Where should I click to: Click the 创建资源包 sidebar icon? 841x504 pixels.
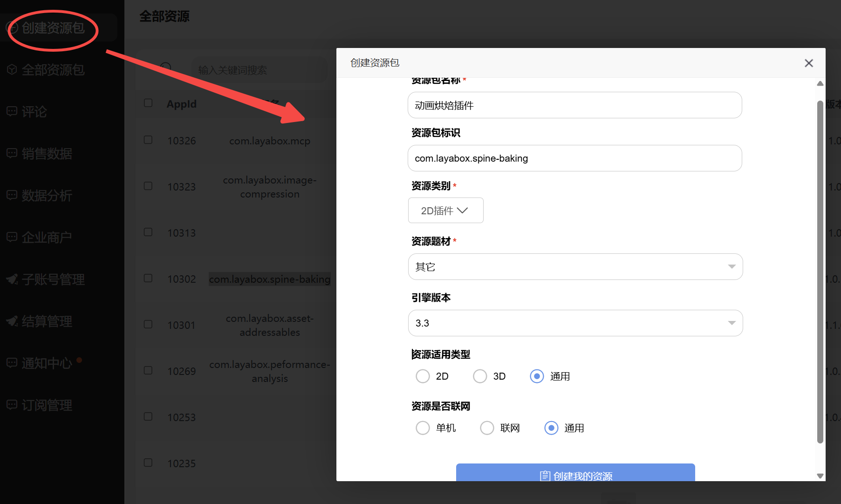click(13, 28)
